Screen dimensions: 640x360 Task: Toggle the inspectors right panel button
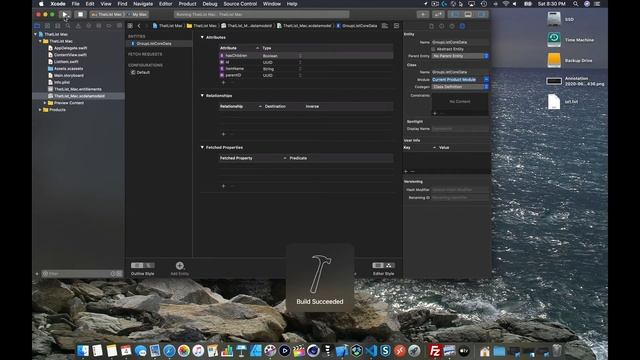point(482,14)
